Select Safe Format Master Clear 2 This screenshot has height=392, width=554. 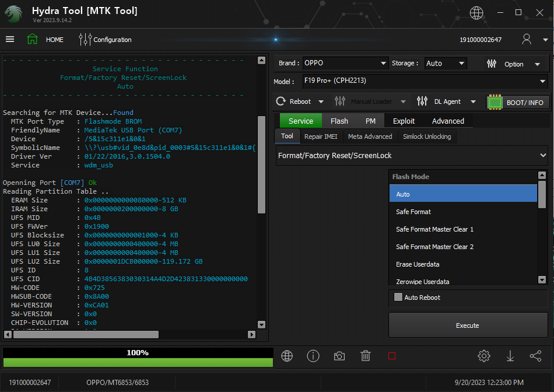pos(463,247)
